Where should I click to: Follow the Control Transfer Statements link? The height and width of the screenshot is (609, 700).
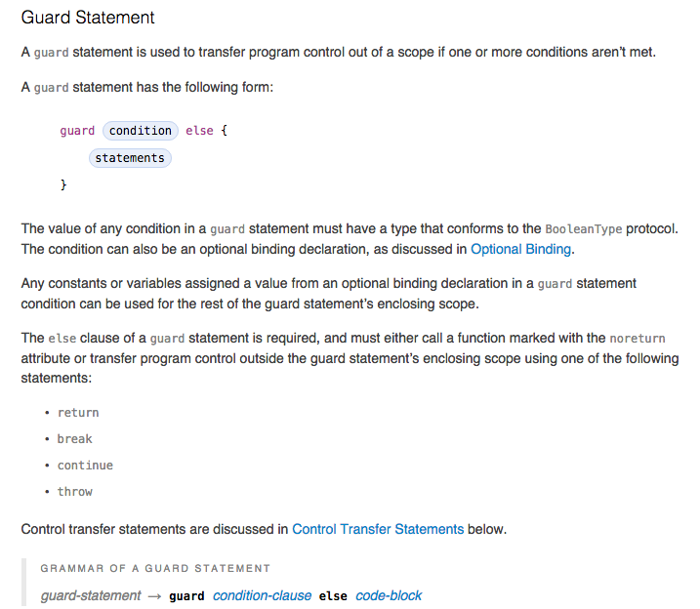(378, 529)
